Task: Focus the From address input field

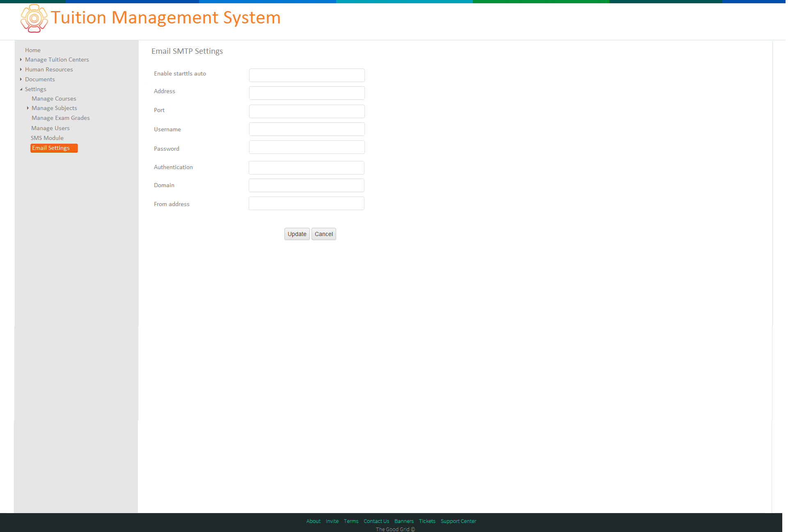Action: (x=306, y=203)
